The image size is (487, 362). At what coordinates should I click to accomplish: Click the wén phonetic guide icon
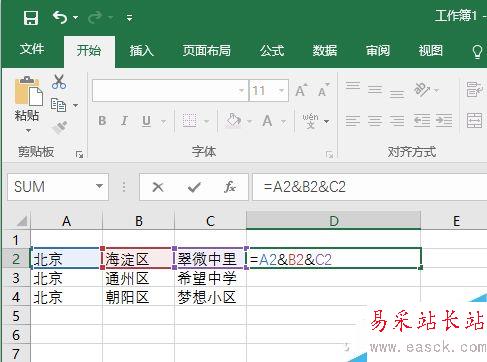[x=310, y=121]
